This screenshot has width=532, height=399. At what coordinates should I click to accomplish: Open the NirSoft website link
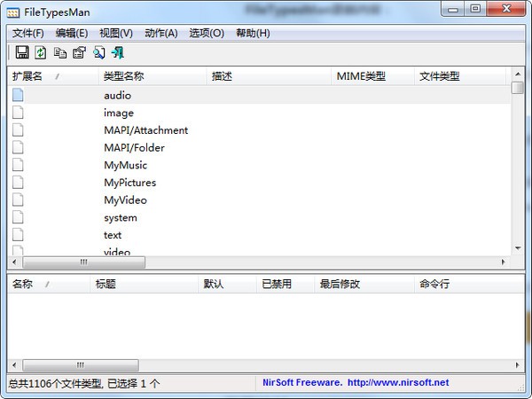coord(398,383)
